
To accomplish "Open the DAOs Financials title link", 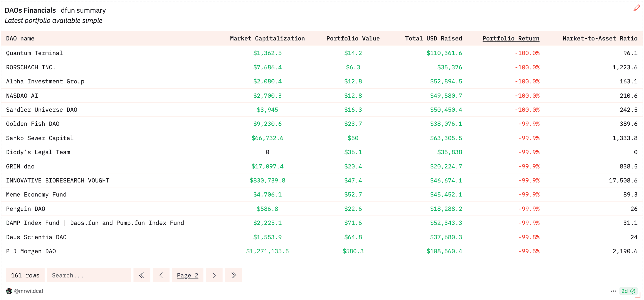I will click(30, 10).
